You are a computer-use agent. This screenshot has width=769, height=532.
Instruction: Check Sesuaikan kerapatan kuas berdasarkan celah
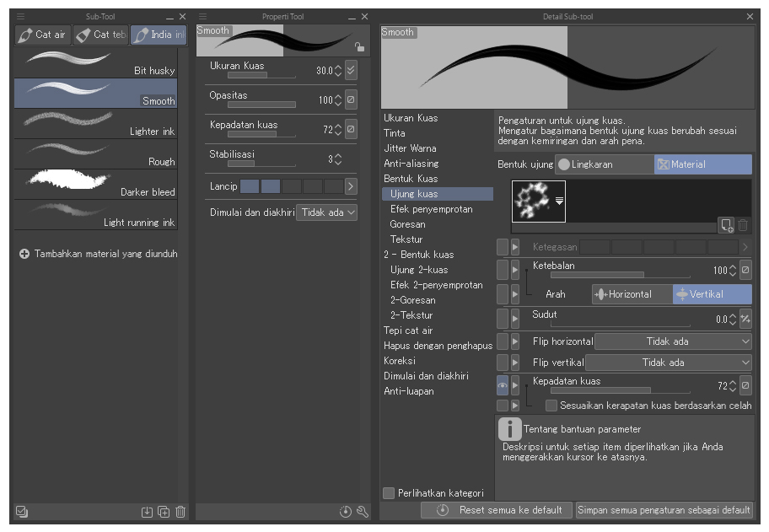click(551, 406)
